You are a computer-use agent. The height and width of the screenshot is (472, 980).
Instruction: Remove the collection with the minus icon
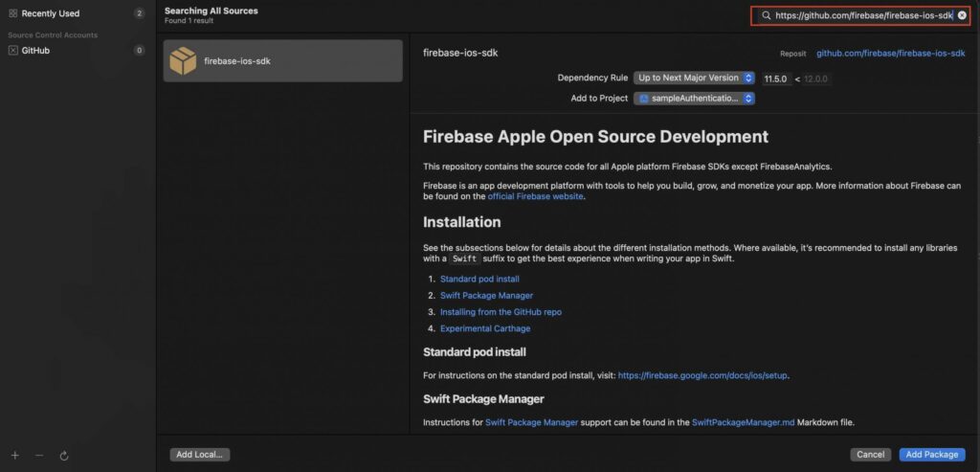39,456
